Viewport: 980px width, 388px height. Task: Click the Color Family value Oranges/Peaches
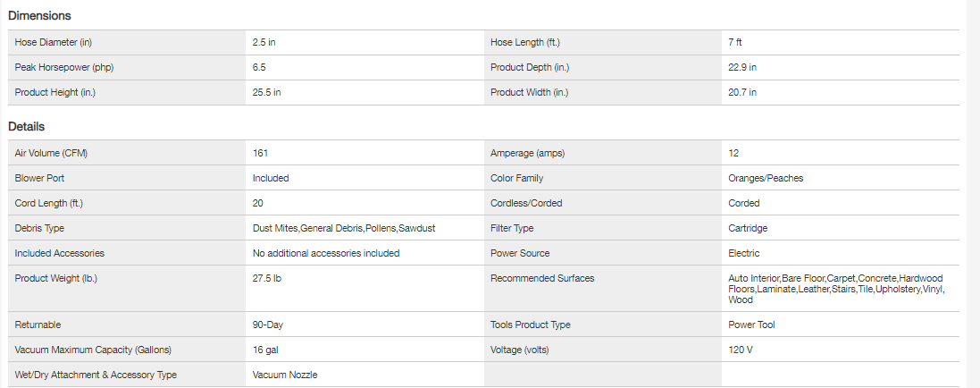tap(766, 178)
